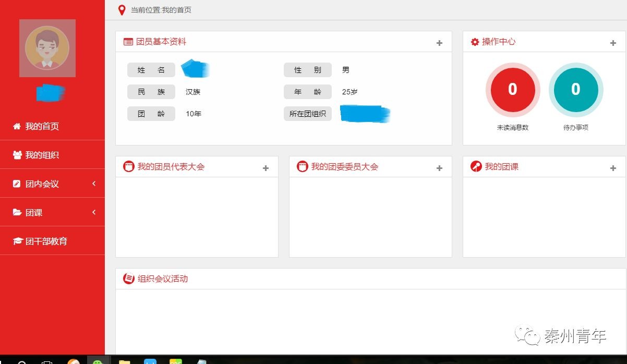The image size is (627, 364).
Task: Click the 我的团委委员大会 calendar icon
Action: (x=302, y=166)
